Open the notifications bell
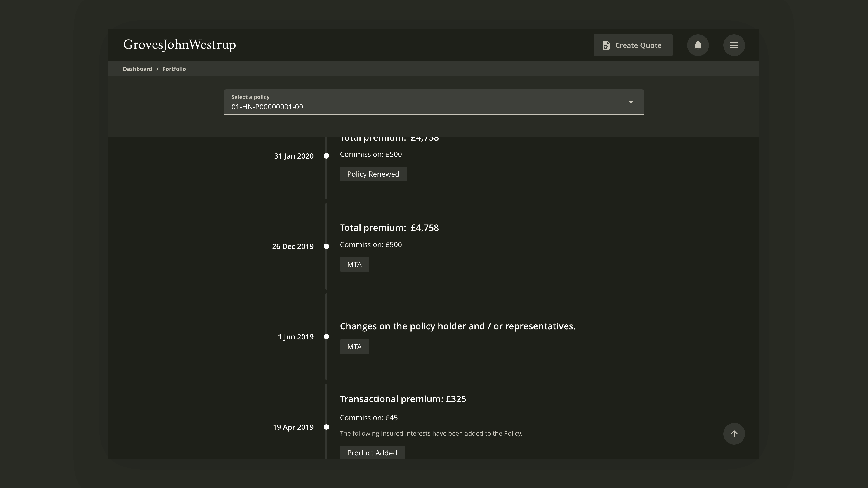Viewport: 868px width, 488px height. click(698, 45)
